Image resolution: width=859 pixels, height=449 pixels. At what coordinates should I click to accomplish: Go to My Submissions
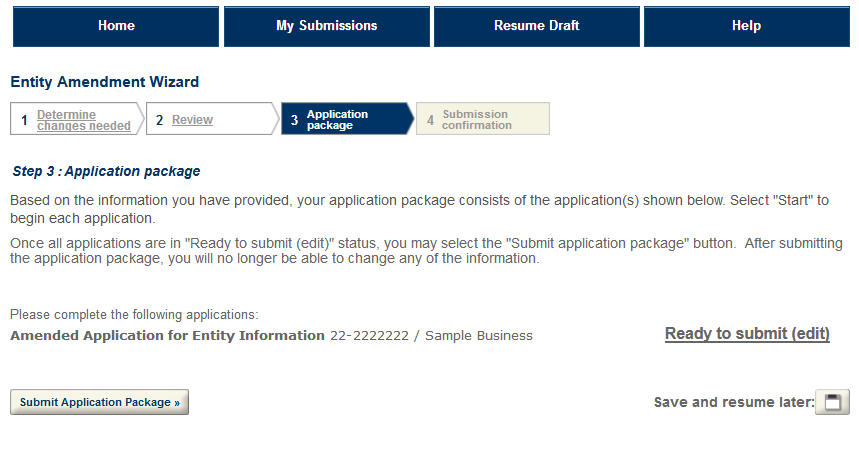click(326, 26)
